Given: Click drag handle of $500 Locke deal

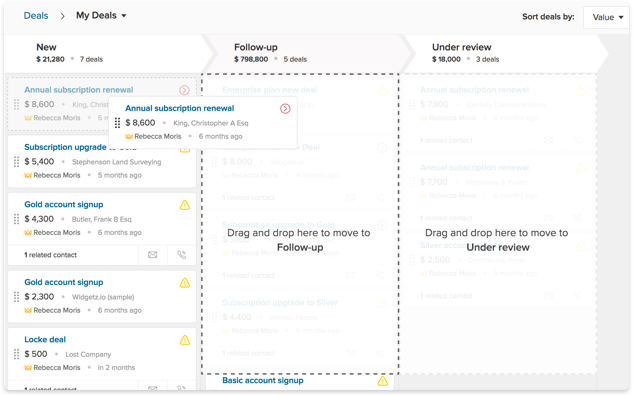Looking at the screenshot, I should point(17,354).
